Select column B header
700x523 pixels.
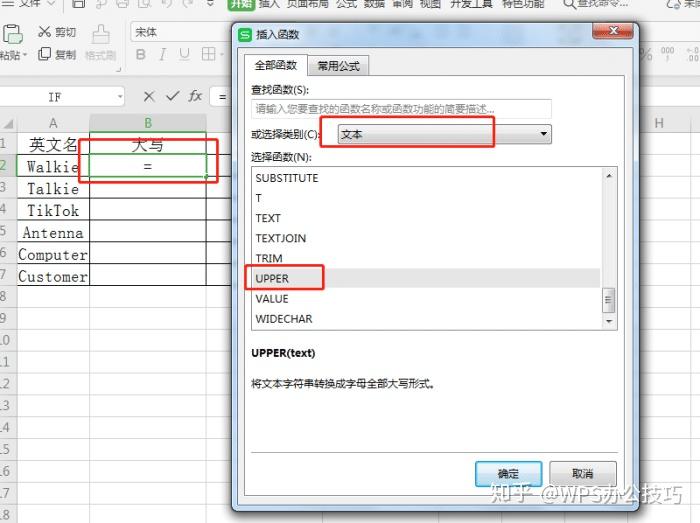[x=148, y=123]
